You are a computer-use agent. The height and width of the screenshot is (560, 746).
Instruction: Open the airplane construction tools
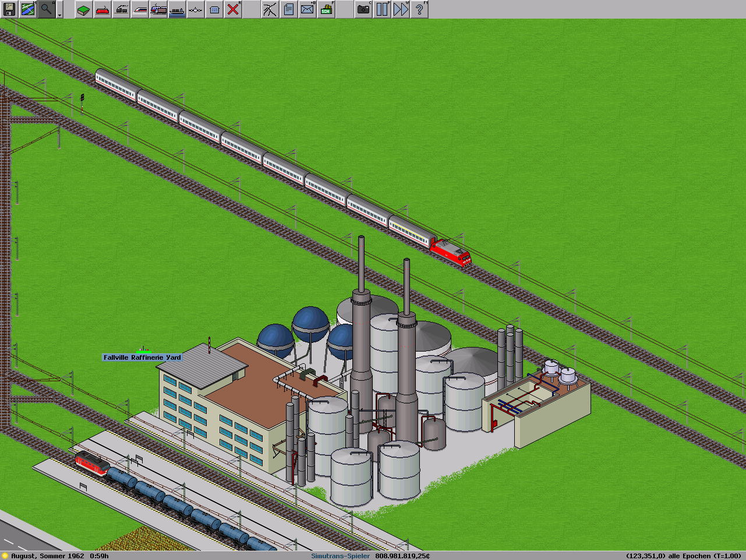click(196, 9)
